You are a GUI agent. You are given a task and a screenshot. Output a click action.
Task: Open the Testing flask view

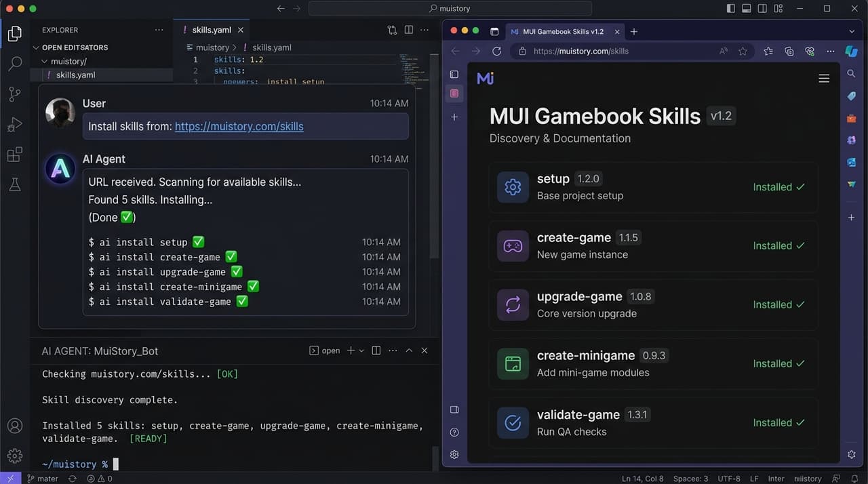tap(15, 184)
